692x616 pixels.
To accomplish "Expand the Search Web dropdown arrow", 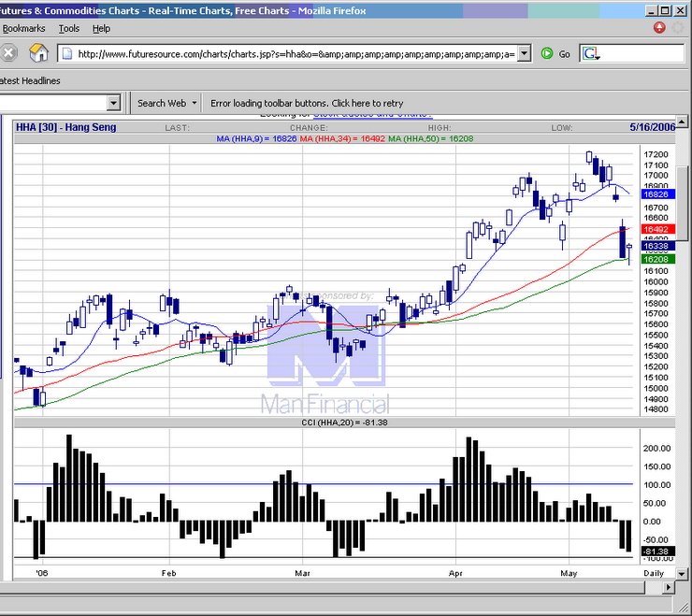I will 195,103.
